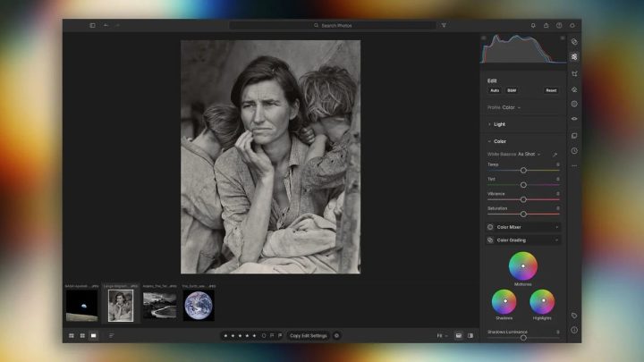Open the Masking tool icon
The image size is (644, 362).
click(574, 104)
